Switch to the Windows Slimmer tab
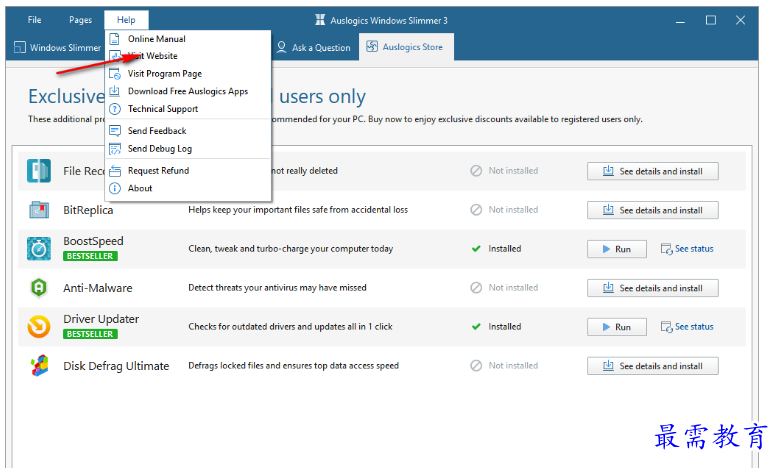Image resolution: width=776 pixels, height=468 pixels. (x=57, y=47)
